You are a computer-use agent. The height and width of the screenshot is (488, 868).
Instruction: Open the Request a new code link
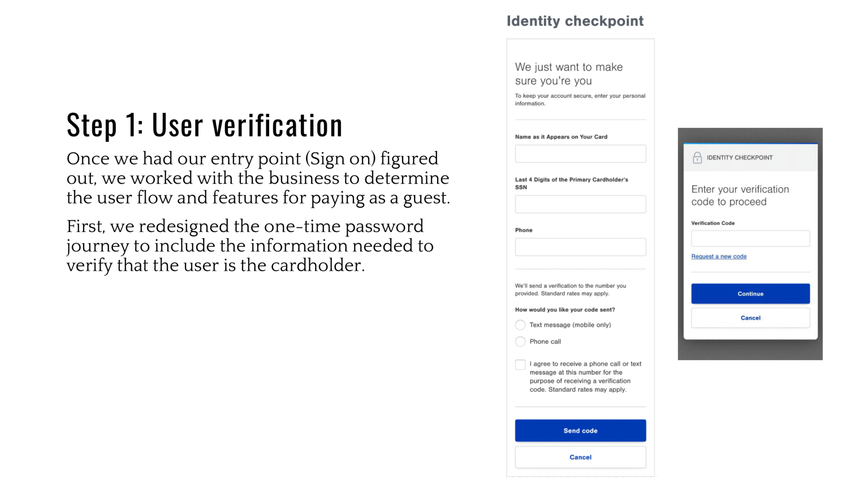pos(719,256)
